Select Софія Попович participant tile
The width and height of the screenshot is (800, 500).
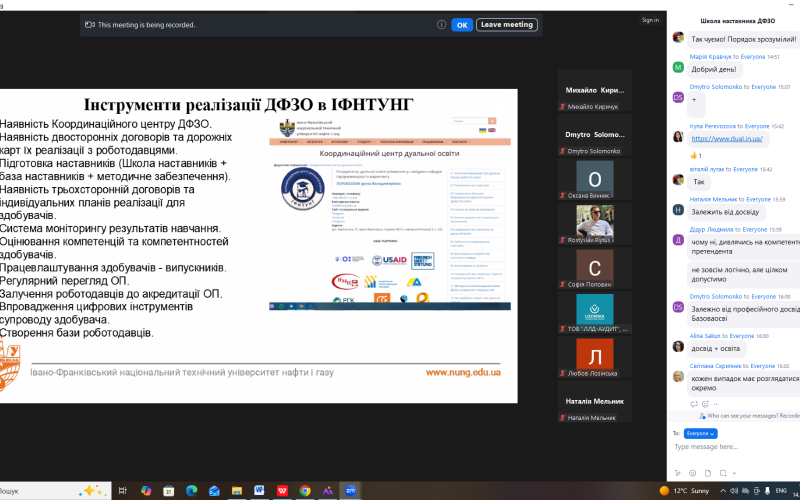594,268
